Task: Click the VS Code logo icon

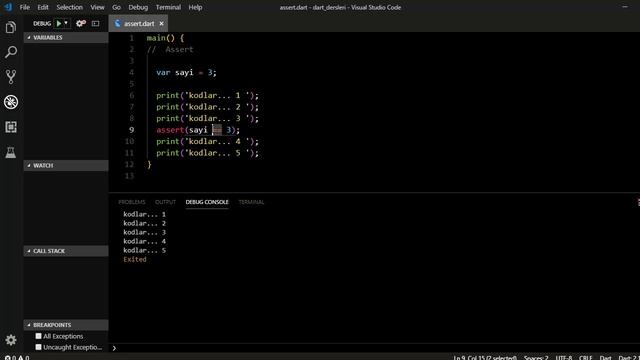Action: click(x=8, y=7)
